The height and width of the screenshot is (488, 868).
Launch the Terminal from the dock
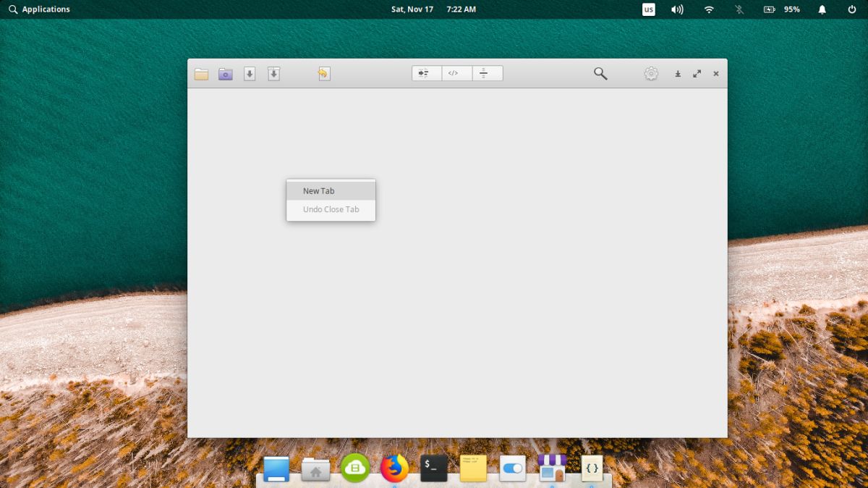click(x=434, y=468)
